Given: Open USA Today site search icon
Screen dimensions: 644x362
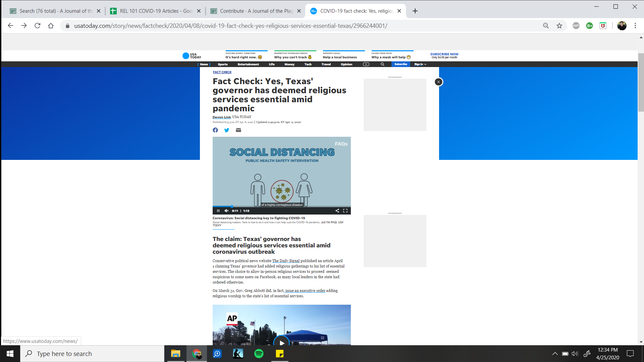Looking at the screenshot, I should (x=382, y=64).
